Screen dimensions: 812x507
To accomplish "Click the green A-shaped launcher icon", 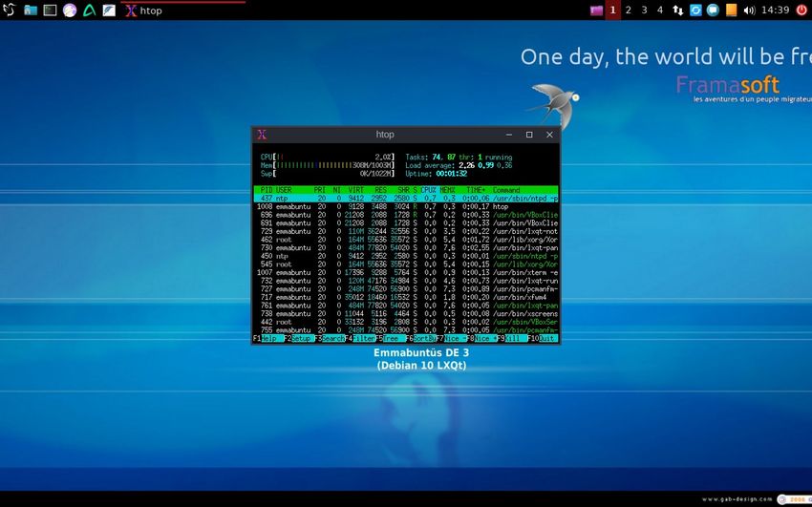I will tap(89, 10).
